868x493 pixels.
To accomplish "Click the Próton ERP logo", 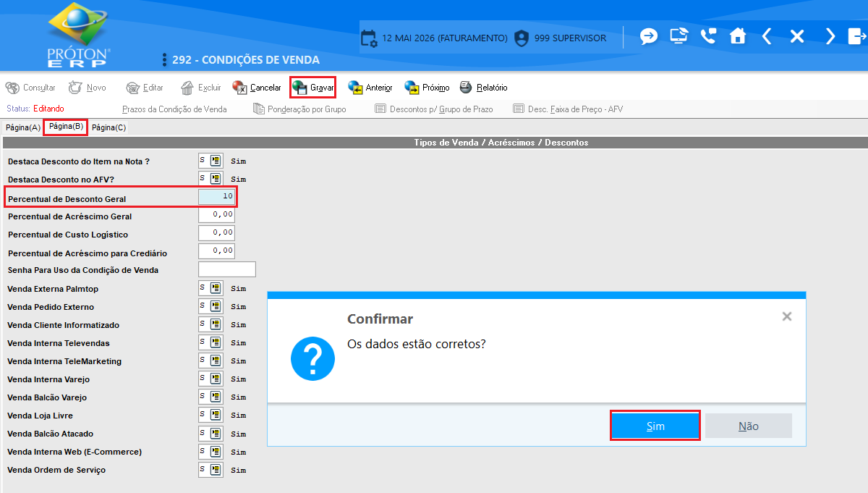I will (79, 35).
